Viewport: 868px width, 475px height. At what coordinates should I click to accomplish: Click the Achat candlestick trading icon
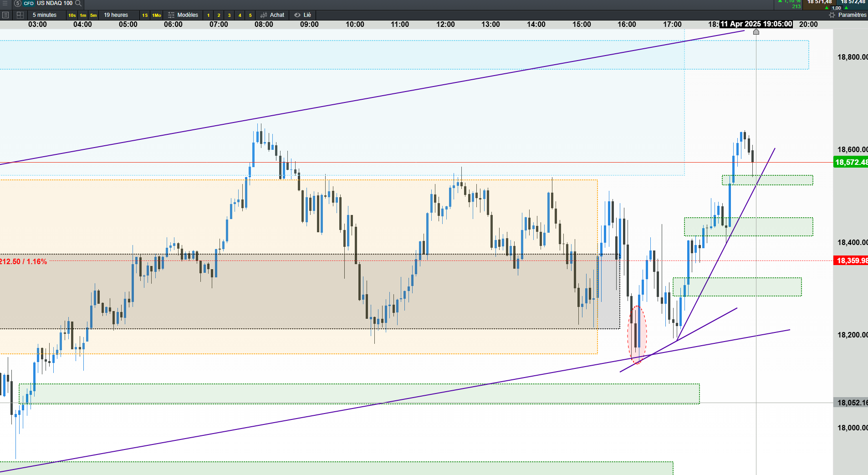(x=264, y=15)
